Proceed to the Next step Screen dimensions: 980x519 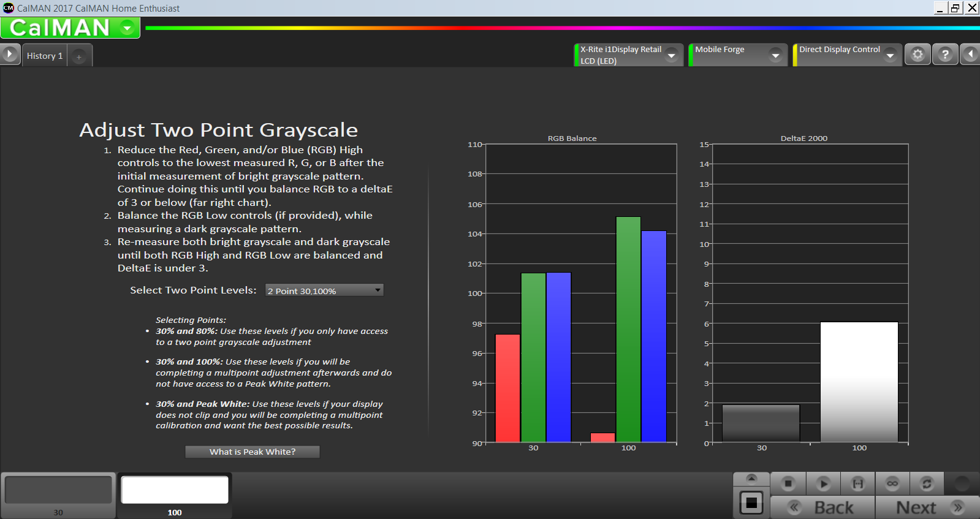click(927, 507)
